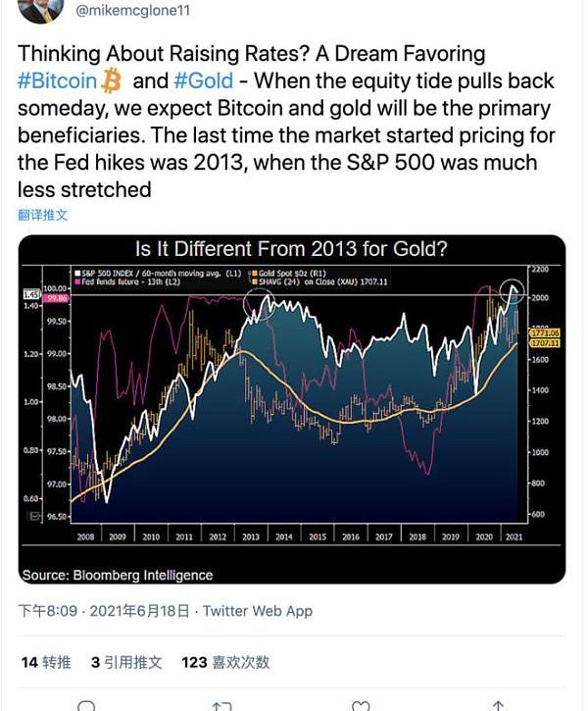Click the tweet timestamp 下午8:09 · 2021年6月18日
The width and height of the screenshot is (588, 711).
103,611
